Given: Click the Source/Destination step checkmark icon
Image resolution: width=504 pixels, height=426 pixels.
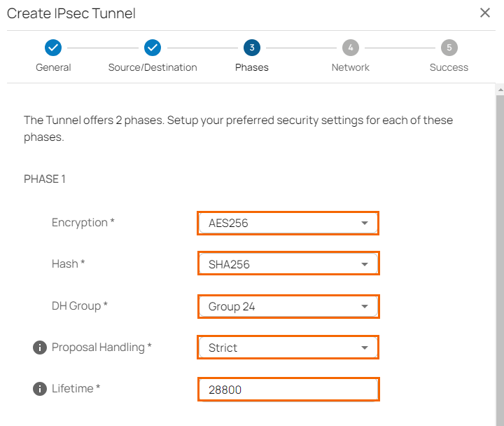Looking at the screenshot, I should pos(153,48).
